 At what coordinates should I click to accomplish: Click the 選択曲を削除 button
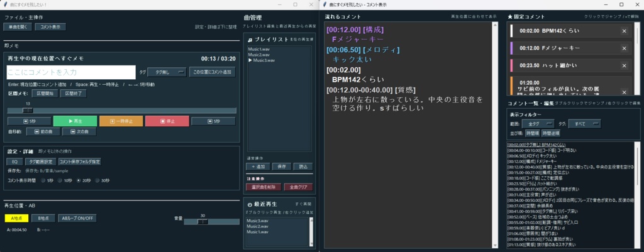(264, 187)
